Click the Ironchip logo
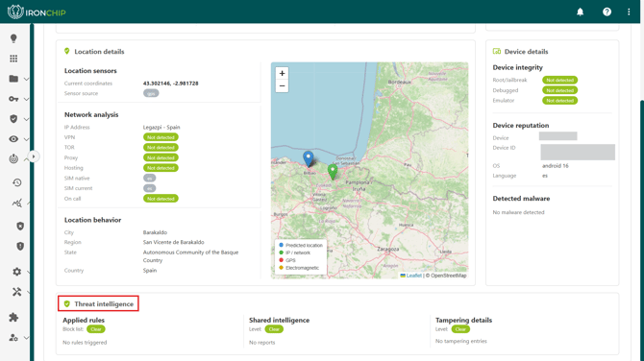 tap(37, 12)
